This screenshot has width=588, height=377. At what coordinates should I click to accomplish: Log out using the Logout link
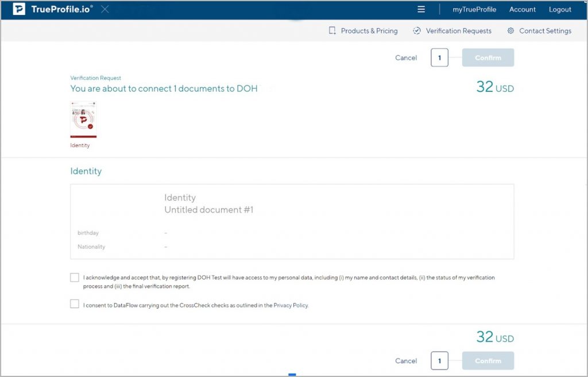pos(560,9)
